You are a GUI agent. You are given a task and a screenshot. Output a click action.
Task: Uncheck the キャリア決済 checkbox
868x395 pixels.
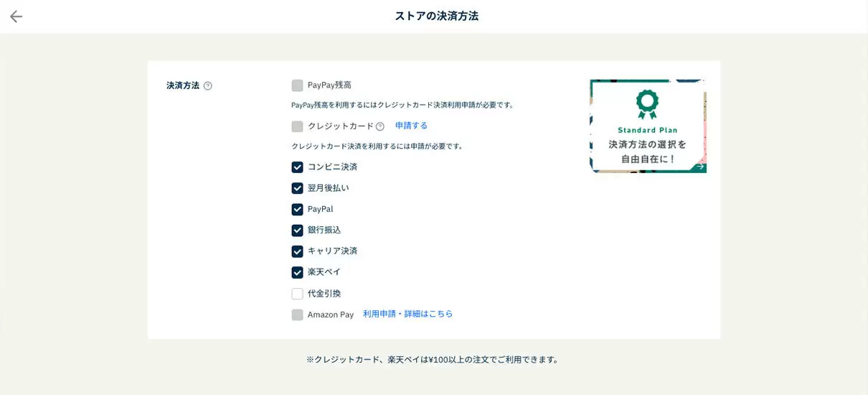pos(297,251)
